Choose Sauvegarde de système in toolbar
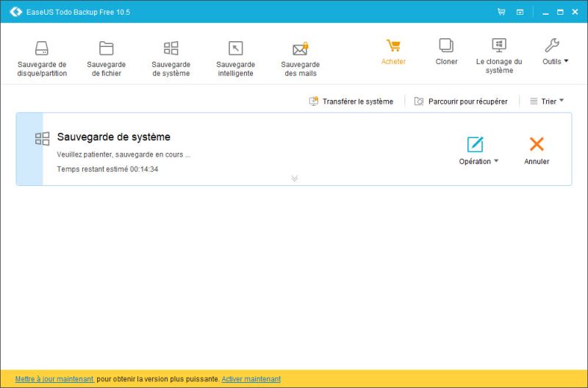The width and height of the screenshot is (588, 388). [171, 59]
